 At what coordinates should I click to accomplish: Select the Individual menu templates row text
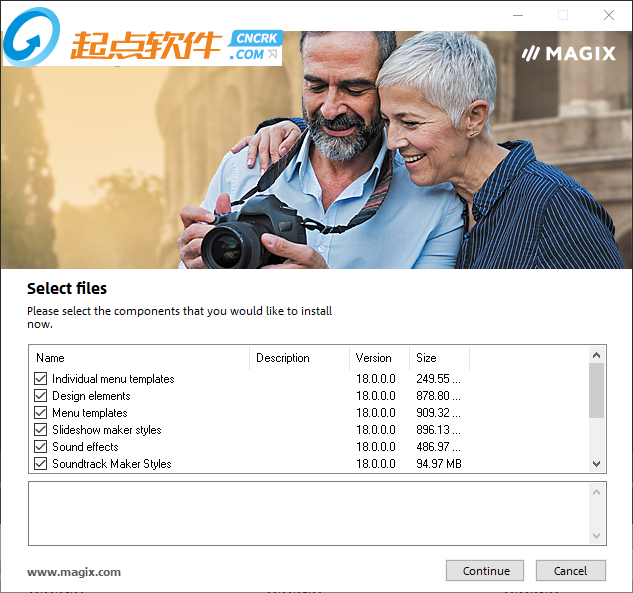(113, 379)
